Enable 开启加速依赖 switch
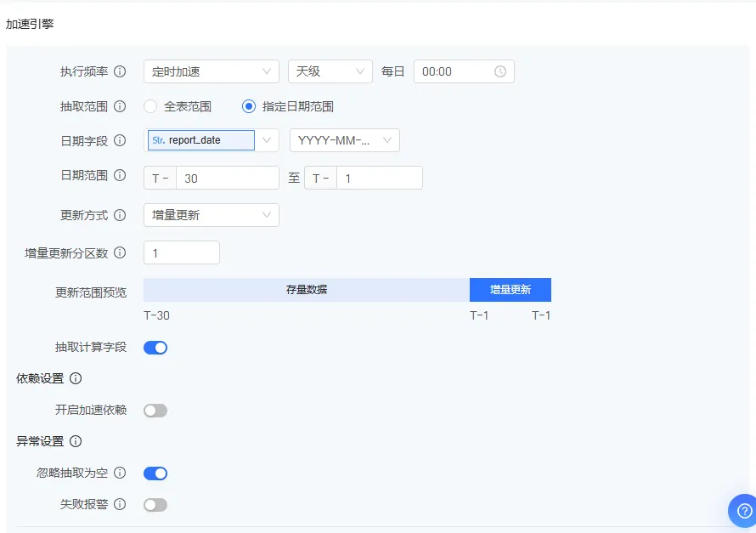The width and height of the screenshot is (756, 533). 155,411
